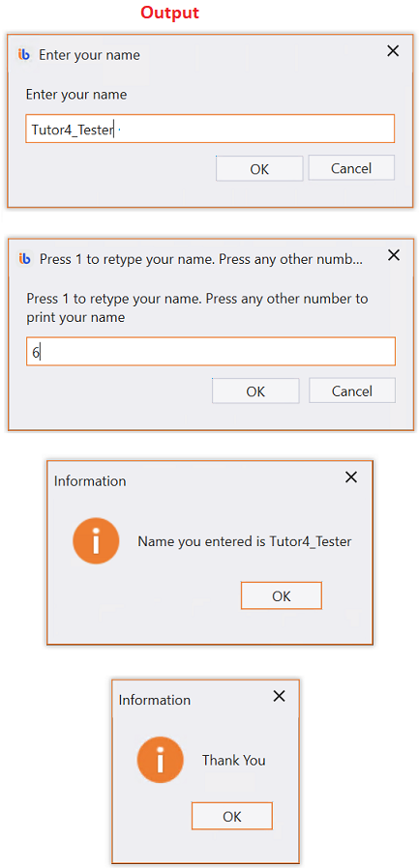Close the Enter your name dialog
The width and height of the screenshot is (419, 868).
click(x=393, y=51)
